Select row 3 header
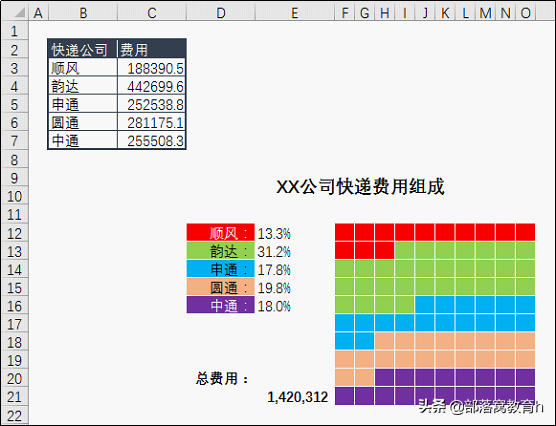This screenshot has height=426, width=556. pos(15,67)
